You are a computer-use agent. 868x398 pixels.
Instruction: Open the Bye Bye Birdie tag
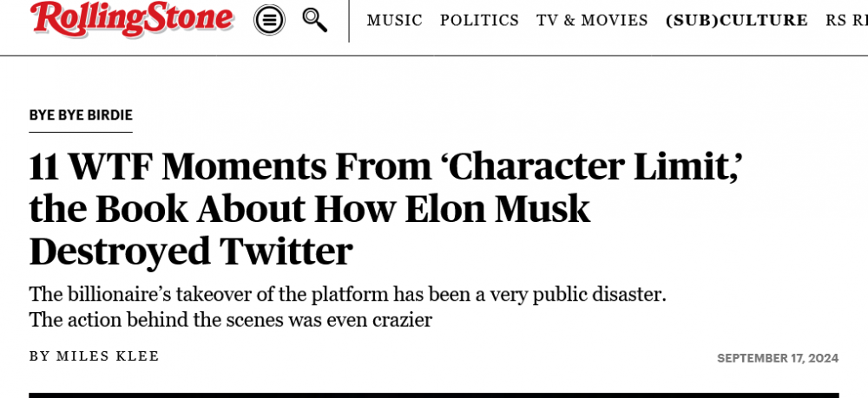pyautogui.click(x=81, y=115)
